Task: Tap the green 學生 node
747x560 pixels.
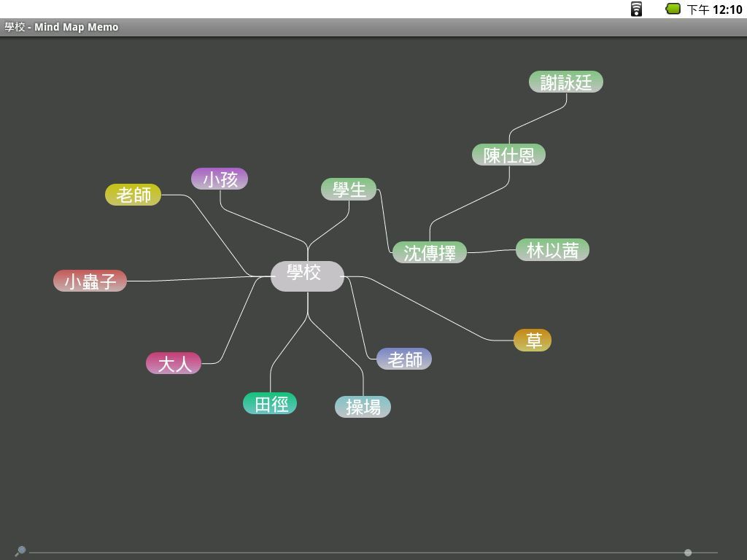Action: click(349, 190)
